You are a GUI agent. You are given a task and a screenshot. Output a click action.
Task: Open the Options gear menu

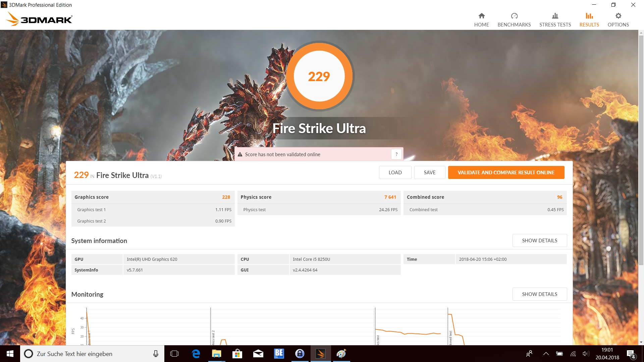618,20
